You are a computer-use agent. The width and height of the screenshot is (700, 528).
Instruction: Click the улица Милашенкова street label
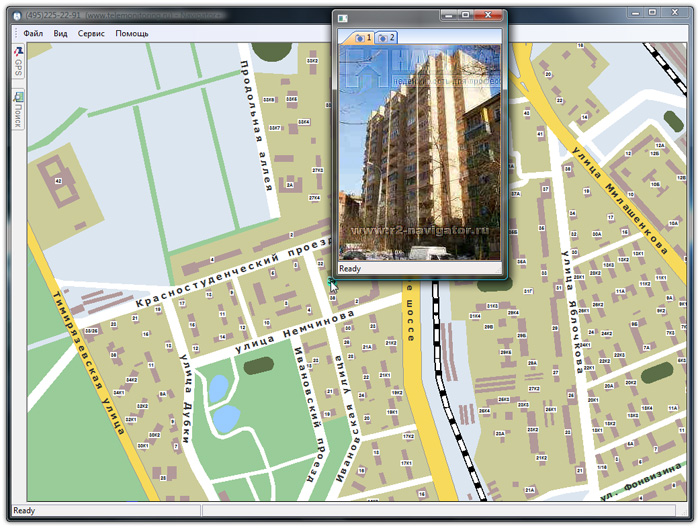(x=620, y=192)
